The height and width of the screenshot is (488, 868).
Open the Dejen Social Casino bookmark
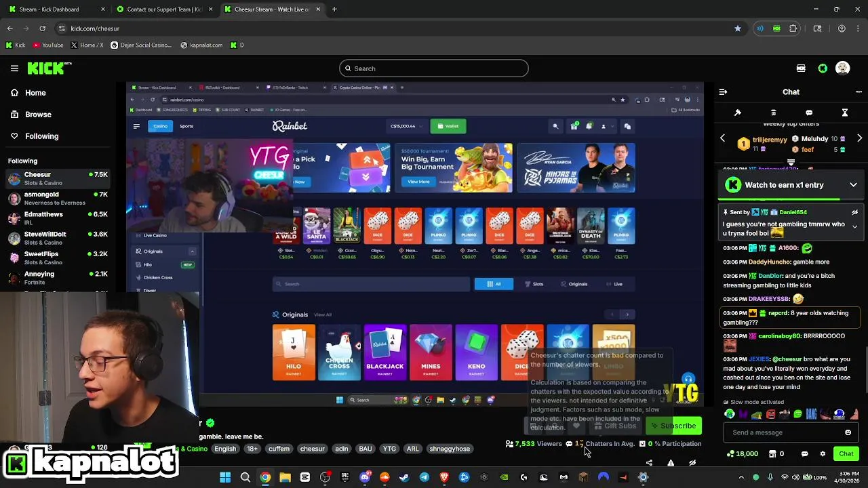141,45
